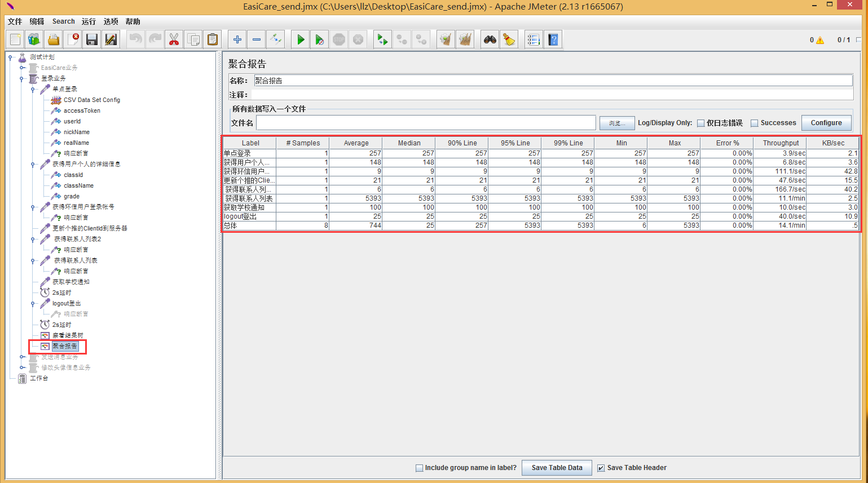Click the Redo arrow icon

155,39
